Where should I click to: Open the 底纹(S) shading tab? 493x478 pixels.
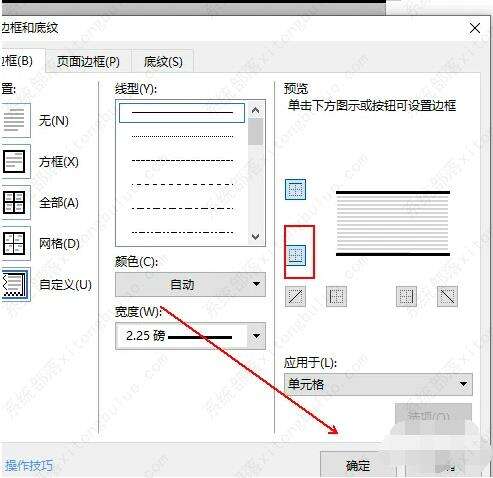coord(163,61)
